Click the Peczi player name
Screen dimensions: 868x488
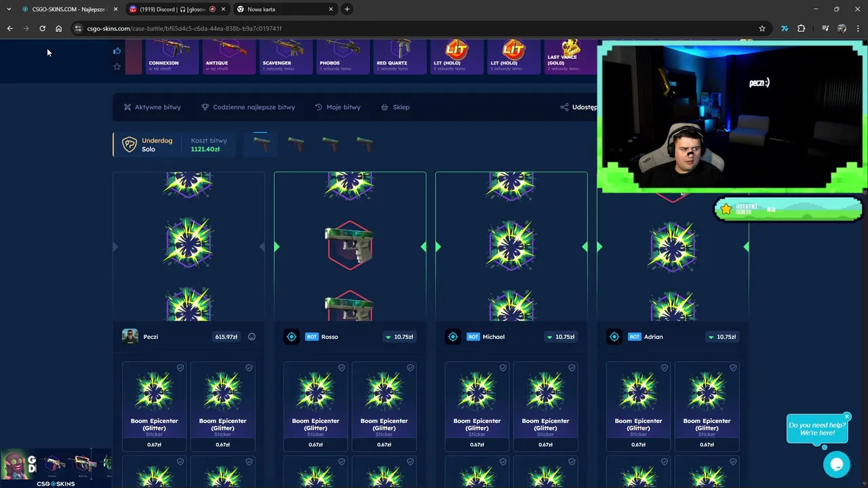tap(151, 337)
